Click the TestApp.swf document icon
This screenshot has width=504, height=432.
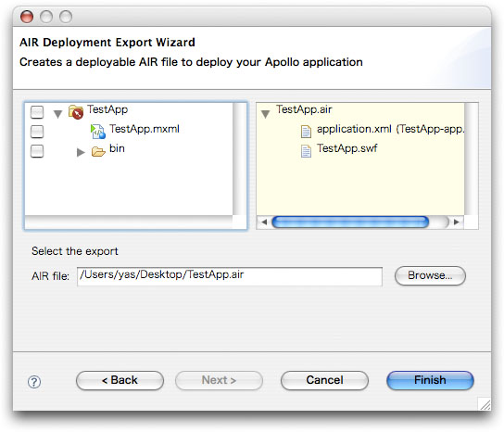pyautogui.click(x=306, y=151)
